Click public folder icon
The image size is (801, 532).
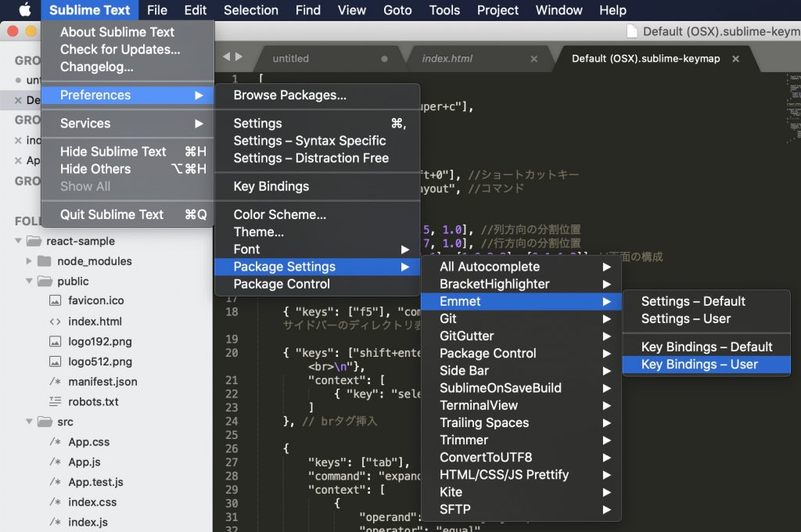point(45,281)
